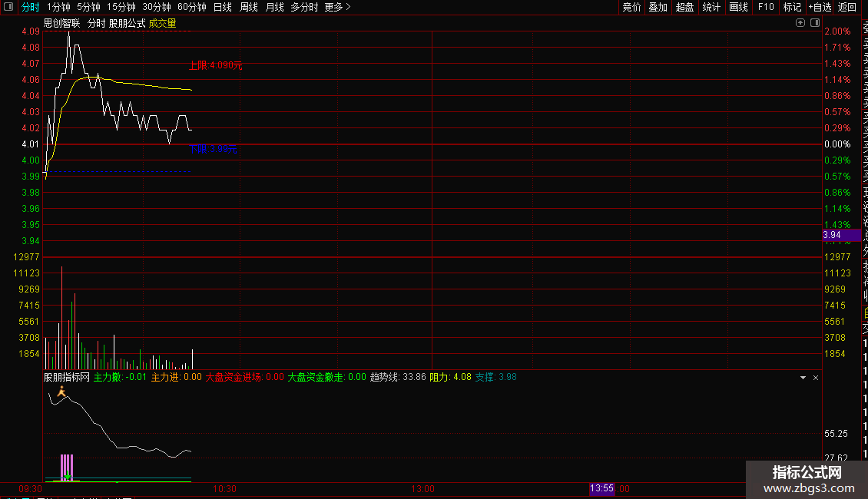Click the yellow 成交量 label
The width and height of the screenshot is (868, 499).
tap(162, 23)
